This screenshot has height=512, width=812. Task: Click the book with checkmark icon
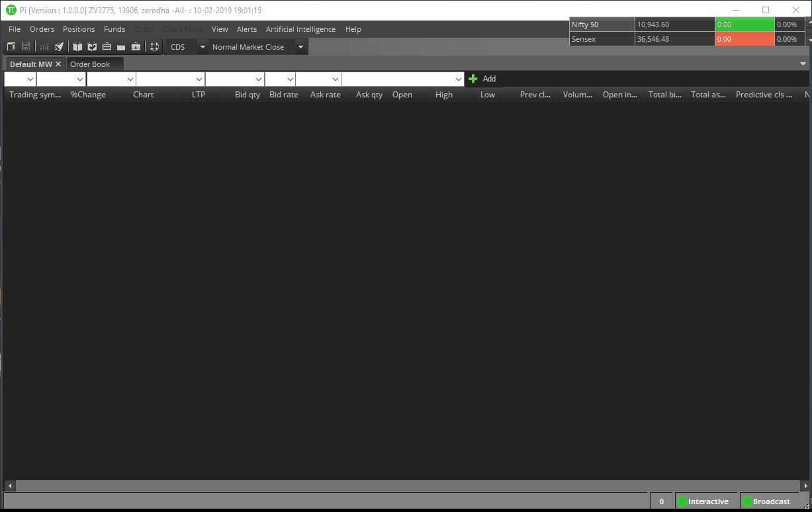click(x=92, y=47)
